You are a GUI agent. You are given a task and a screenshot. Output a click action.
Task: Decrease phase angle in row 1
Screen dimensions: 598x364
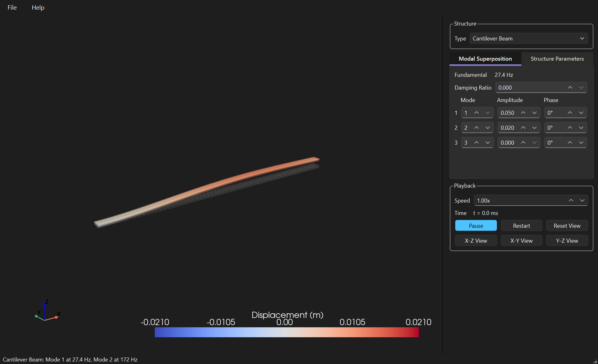point(581,113)
